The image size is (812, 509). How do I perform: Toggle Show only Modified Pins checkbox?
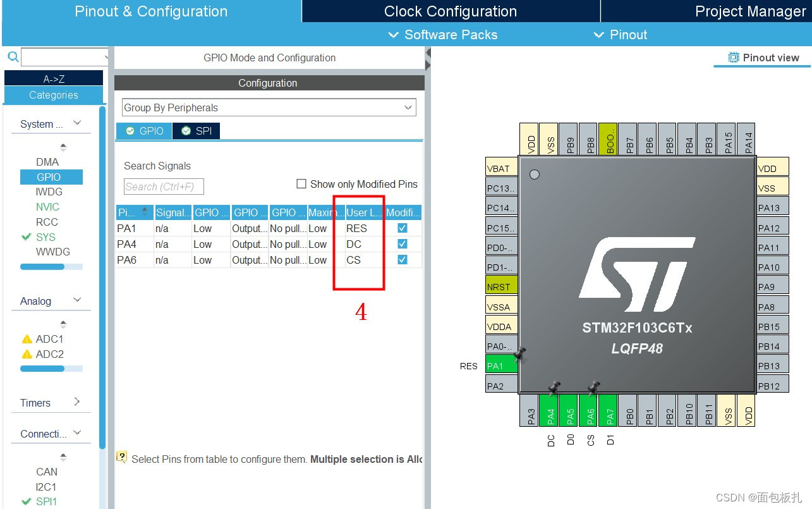point(301,184)
